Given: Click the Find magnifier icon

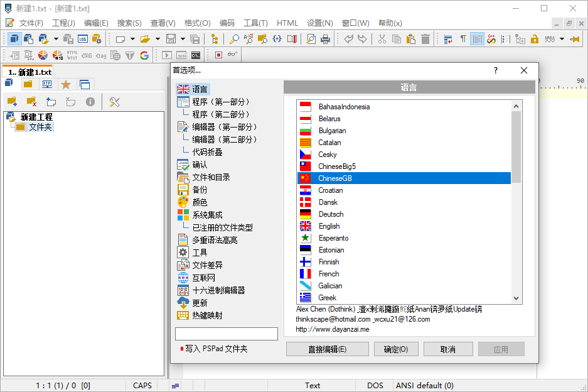Looking at the screenshot, I should point(235,40).
